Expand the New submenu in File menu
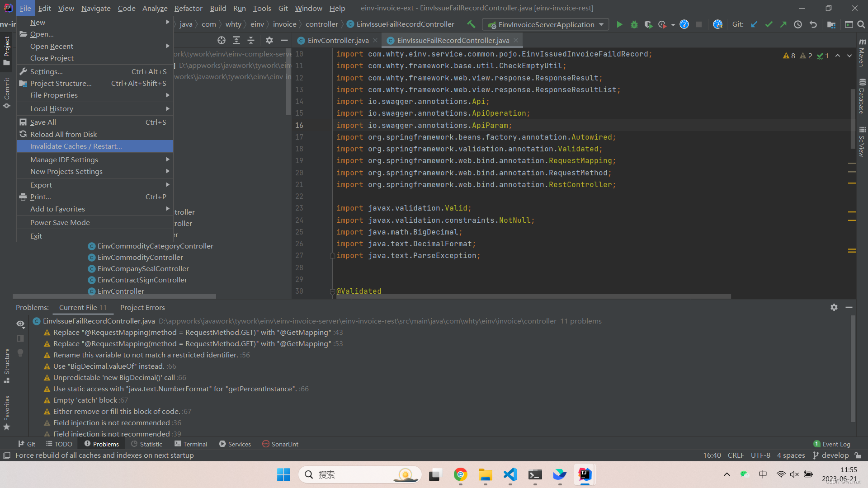 [95, 22]
